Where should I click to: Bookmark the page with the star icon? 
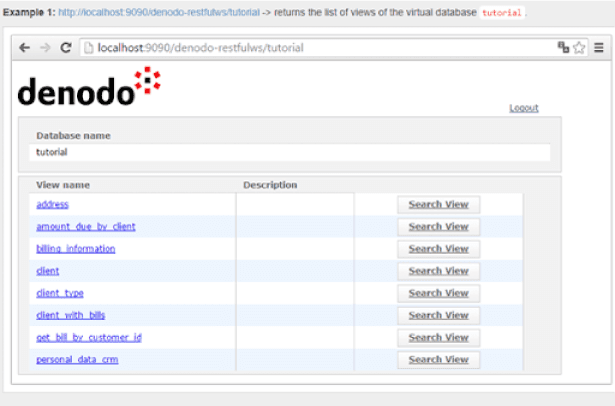tap(579, 48)
